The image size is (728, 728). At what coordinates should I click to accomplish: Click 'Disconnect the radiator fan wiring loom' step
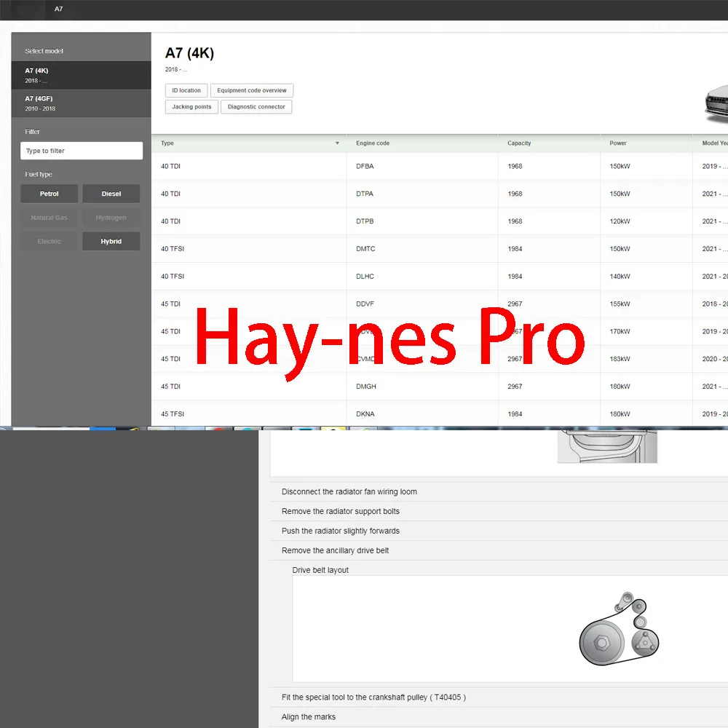pos(499,491)
